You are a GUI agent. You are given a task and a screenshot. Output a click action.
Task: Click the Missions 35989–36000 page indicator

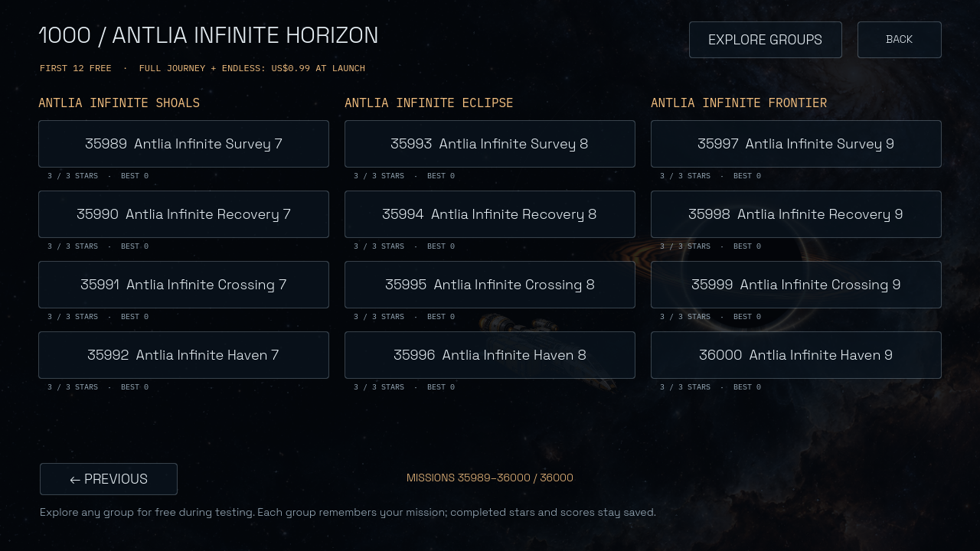[490, 478]
